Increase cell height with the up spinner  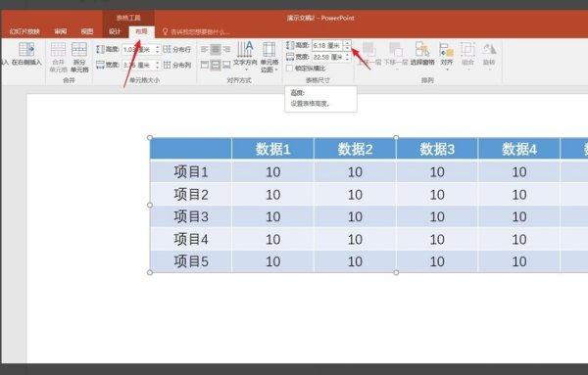coord(158,47)
